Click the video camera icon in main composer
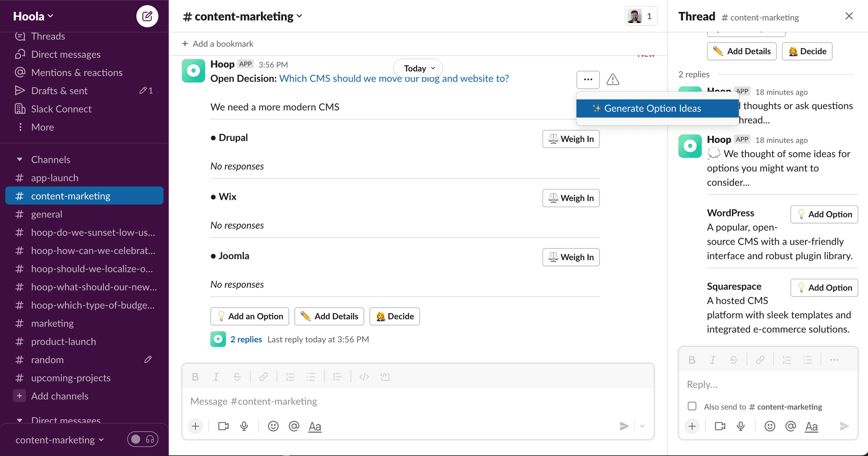Viewport: 868px width, 456px height. 223,426
